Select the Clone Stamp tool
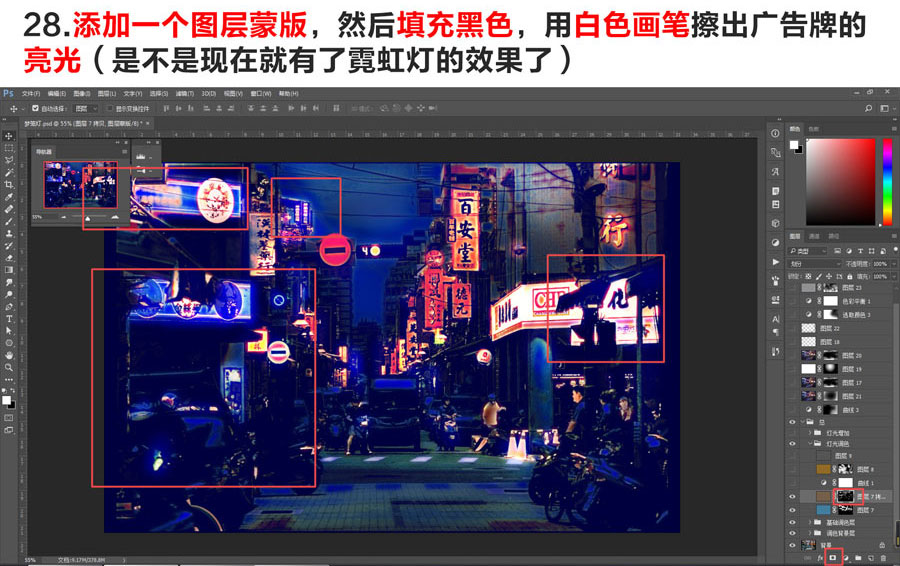The image size is (900, 566). (x=9, y=233)
